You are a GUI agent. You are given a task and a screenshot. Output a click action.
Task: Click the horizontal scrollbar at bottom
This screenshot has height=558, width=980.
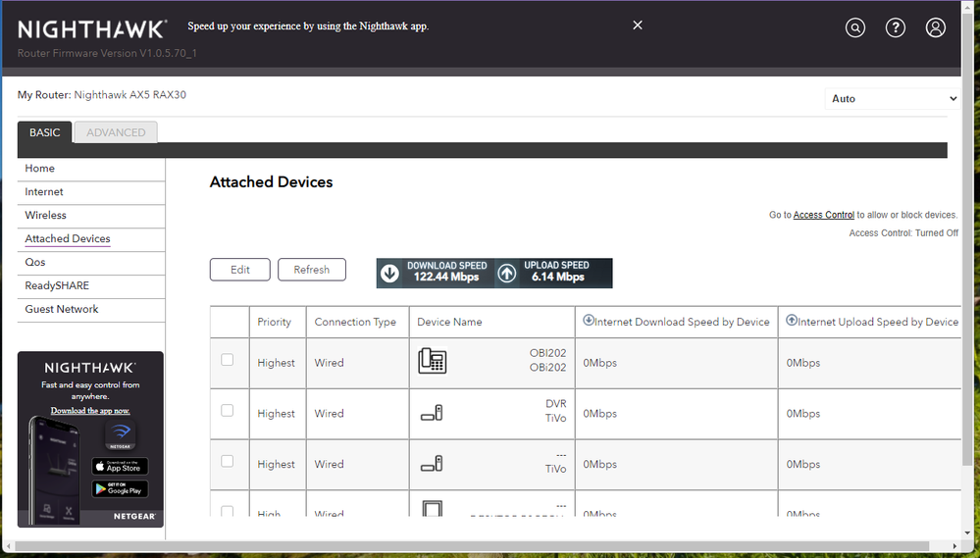(x=472, y=546)
